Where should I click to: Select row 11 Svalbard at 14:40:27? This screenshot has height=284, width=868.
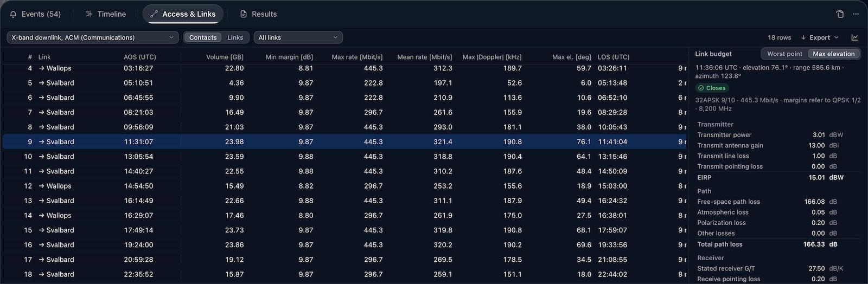pos(345,171)
